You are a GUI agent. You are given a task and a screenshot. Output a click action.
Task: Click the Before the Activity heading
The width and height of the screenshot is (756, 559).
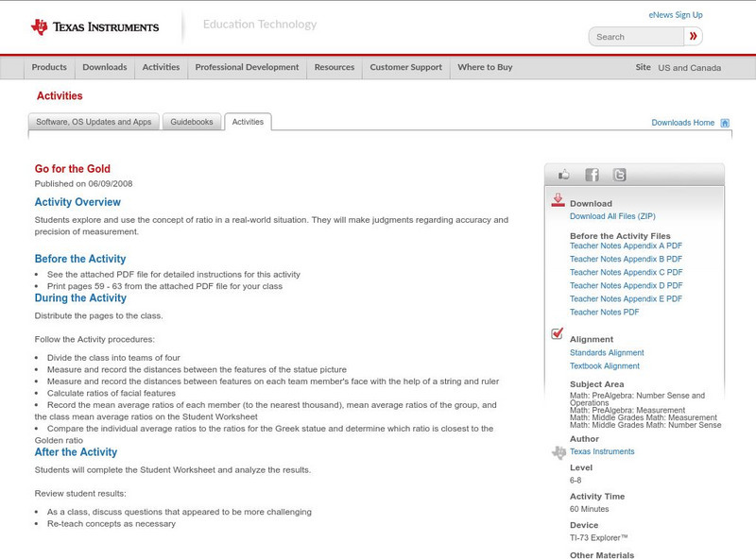coord(80,259)
